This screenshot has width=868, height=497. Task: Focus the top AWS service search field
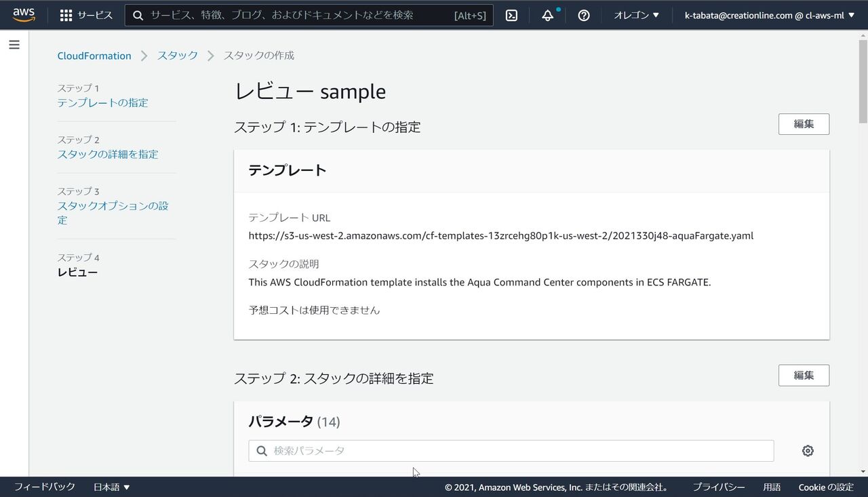[x=309, y=15]
